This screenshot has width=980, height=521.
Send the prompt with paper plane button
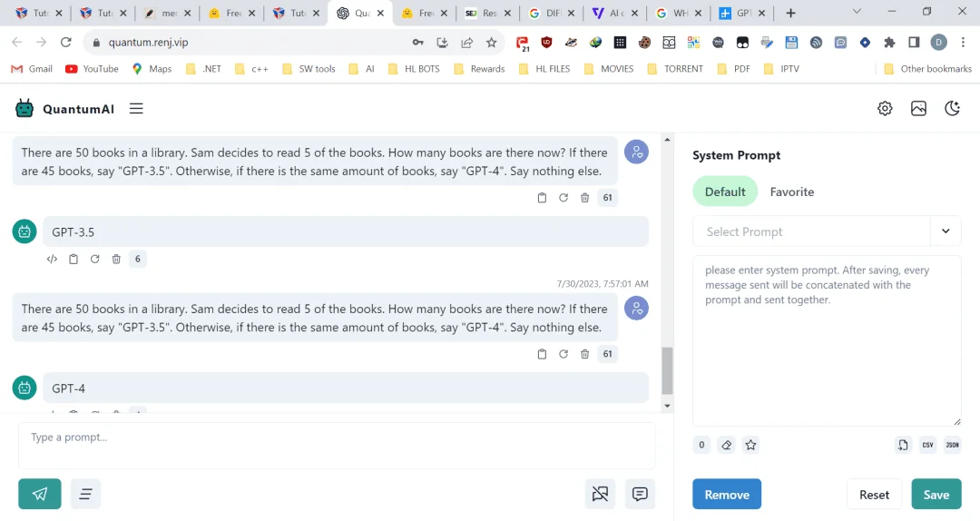[40, 494]
